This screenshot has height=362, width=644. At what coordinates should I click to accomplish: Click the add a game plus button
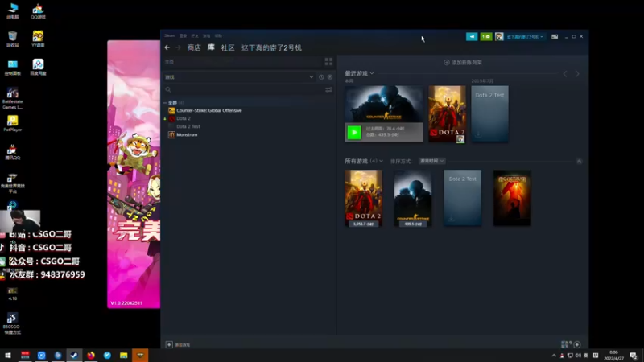(x=169, y=344)
